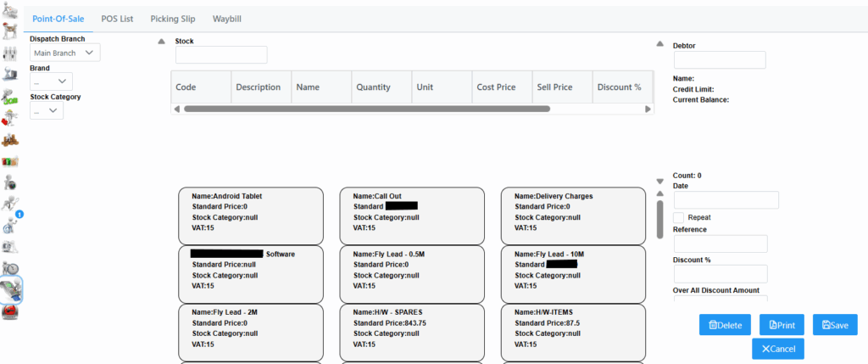Open the Picking Slip tab
Viewport: 868px width, 364px height.
tap(173, 18)
